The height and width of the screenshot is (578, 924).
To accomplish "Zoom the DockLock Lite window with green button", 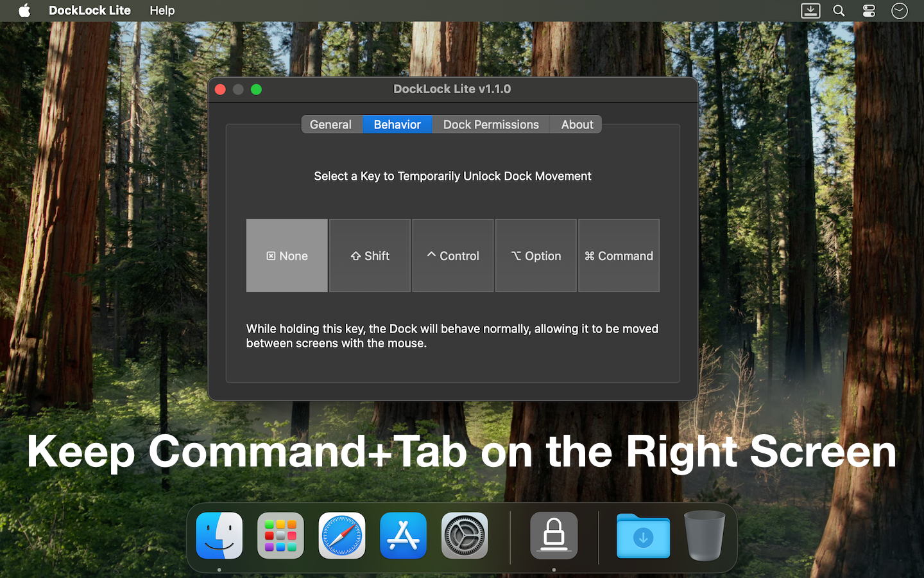I will (256, 89).
